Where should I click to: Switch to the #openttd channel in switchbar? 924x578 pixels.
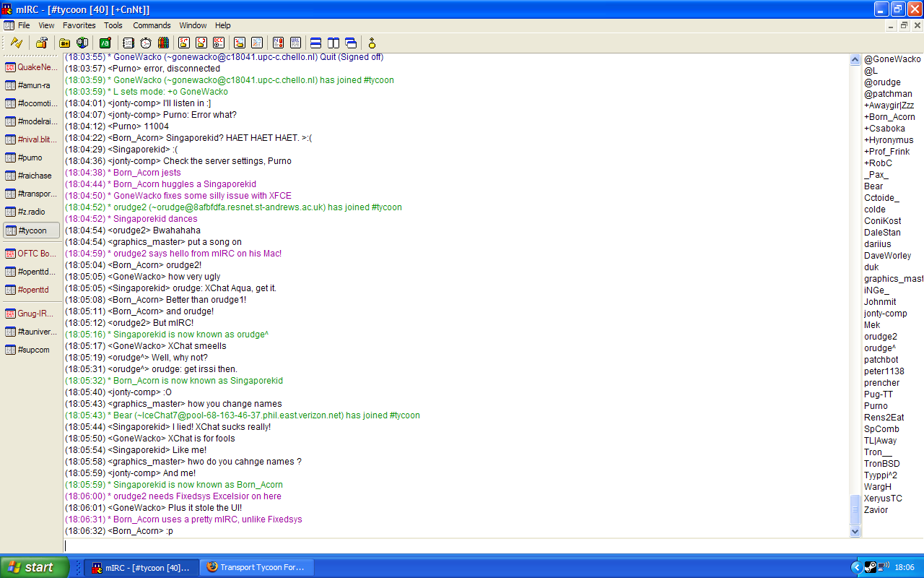coord(32,290)
